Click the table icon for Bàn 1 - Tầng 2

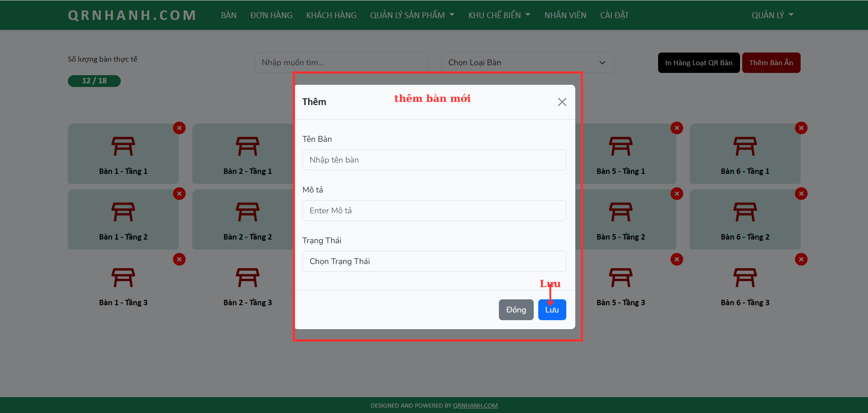123,212
